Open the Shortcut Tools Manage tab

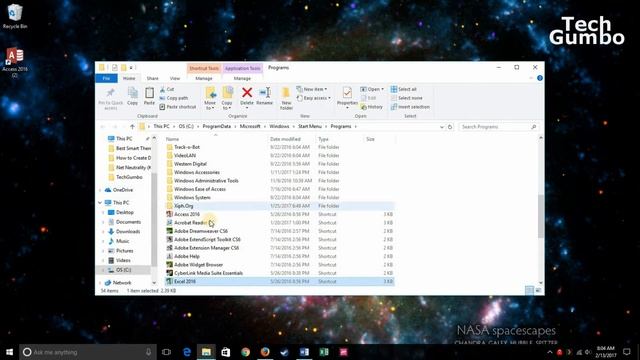tap(204, 78)
